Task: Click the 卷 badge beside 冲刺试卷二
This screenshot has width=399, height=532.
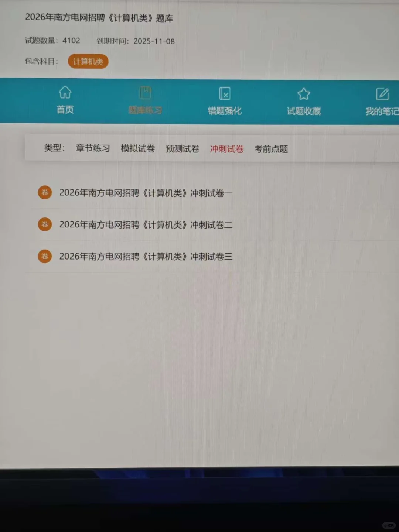Action: click(45, 224)
